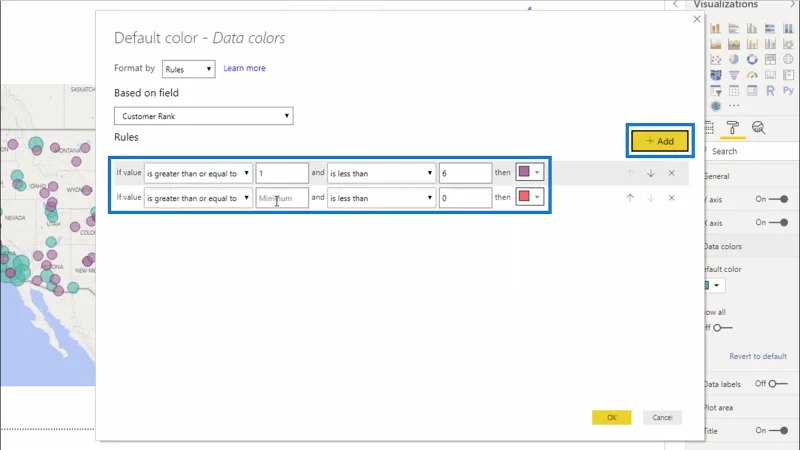Select the matrix visual

(x=752, y=91)
